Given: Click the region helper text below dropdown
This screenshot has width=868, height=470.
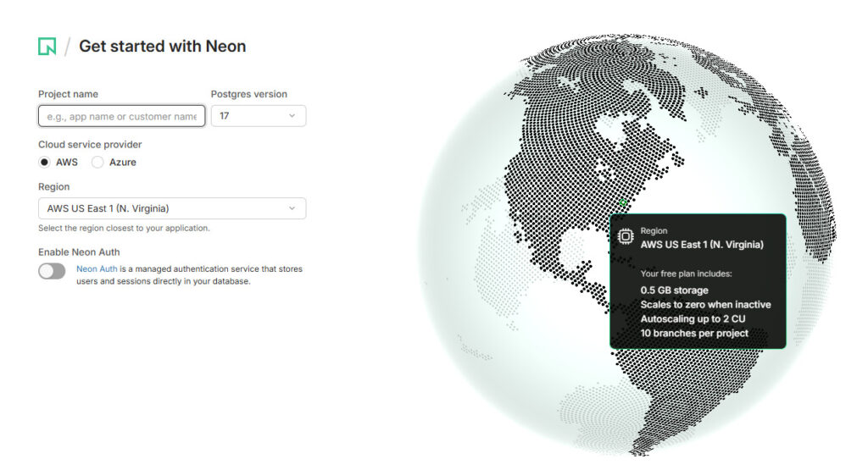Looking at the screenshot, I should coord(124,229).
